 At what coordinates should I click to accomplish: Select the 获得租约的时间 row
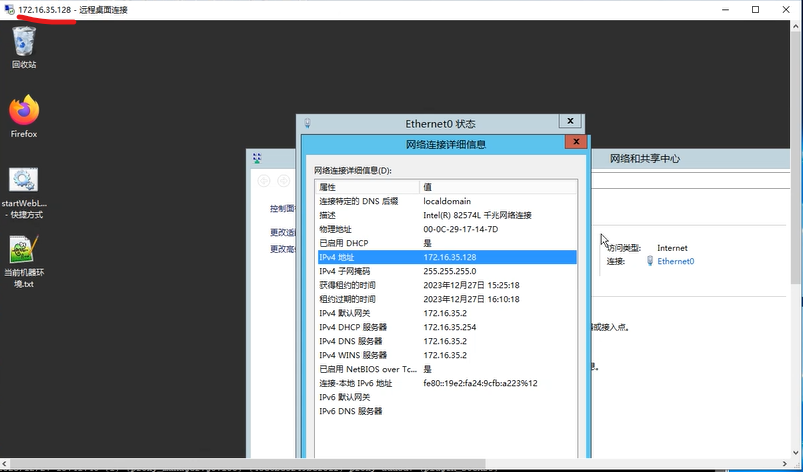446,285
